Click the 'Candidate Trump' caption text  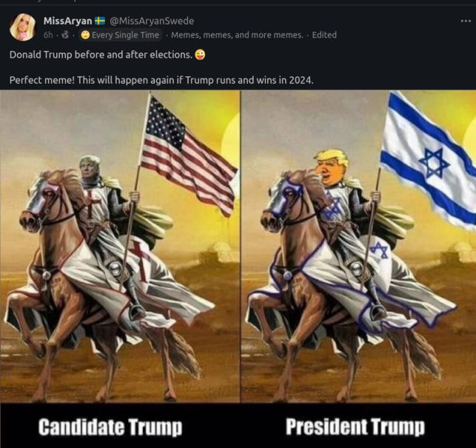110,427
